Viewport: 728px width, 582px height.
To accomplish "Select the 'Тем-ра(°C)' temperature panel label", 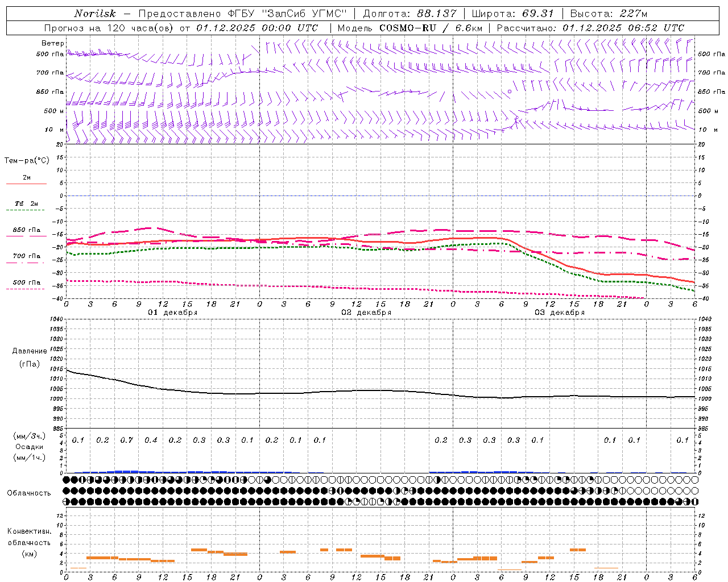I will pyautogui.click(x=27, y=161).
